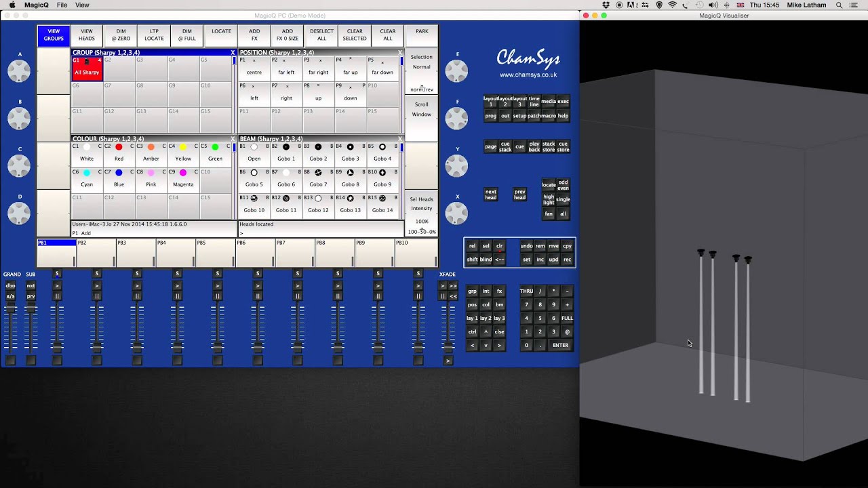Viewport: 868px width, 488px height.
Task: Click the PARK soft button
Action: coord(422,35)
